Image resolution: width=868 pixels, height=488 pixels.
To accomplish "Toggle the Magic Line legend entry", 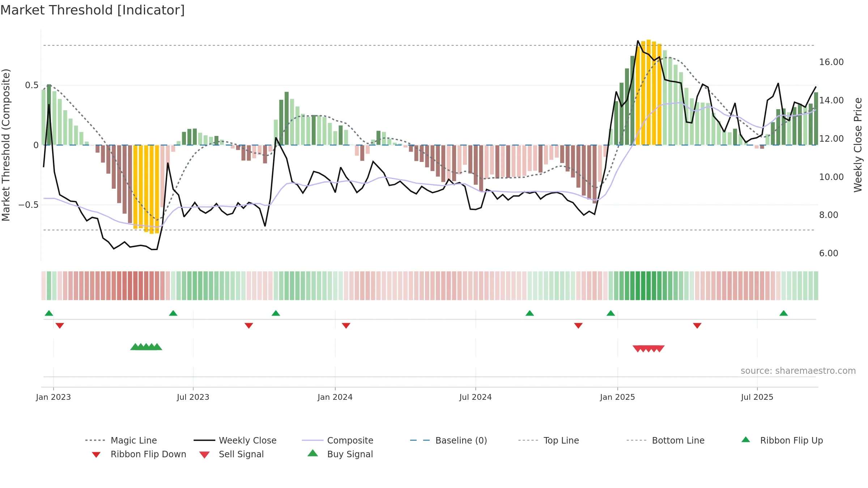I will click(x=121, y=440).
